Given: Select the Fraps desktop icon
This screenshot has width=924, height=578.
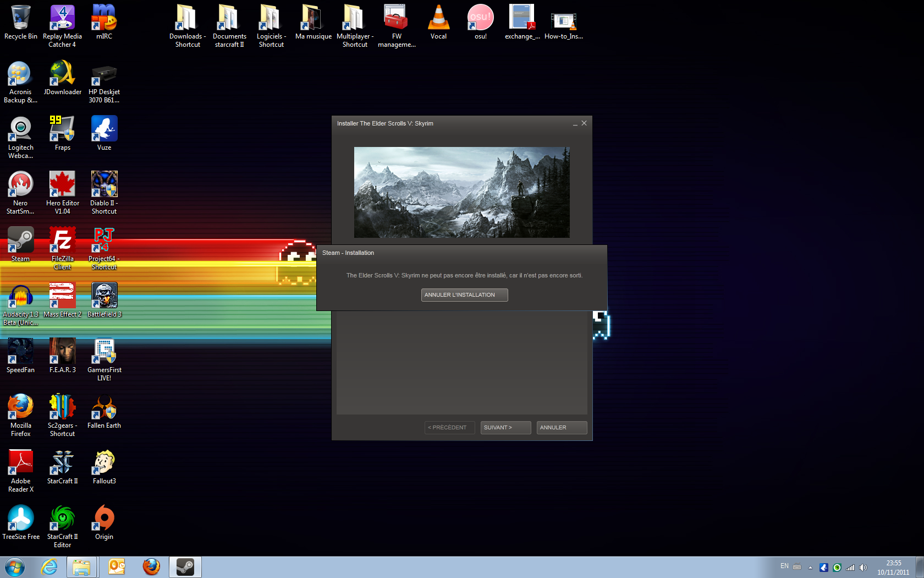Looking at the screenshot, I should pyautogui.click(x=63, y=134).
